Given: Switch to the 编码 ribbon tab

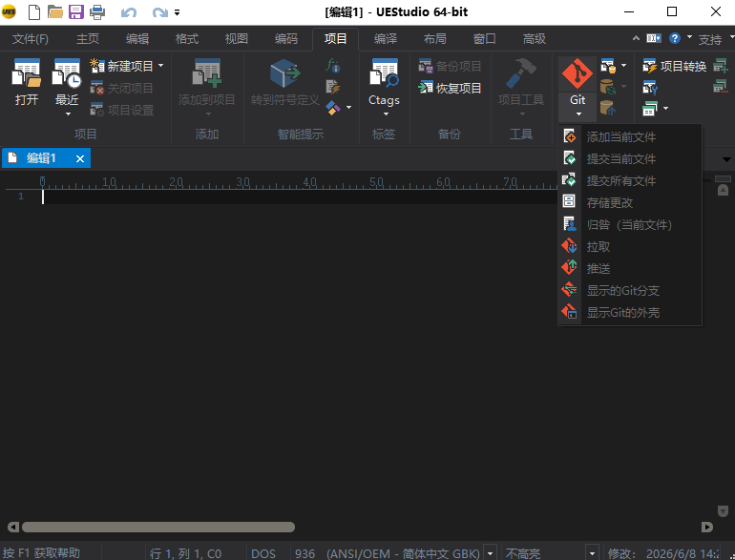Looking at the screenshot, I should pyautogui.click(x=286, y=39).
